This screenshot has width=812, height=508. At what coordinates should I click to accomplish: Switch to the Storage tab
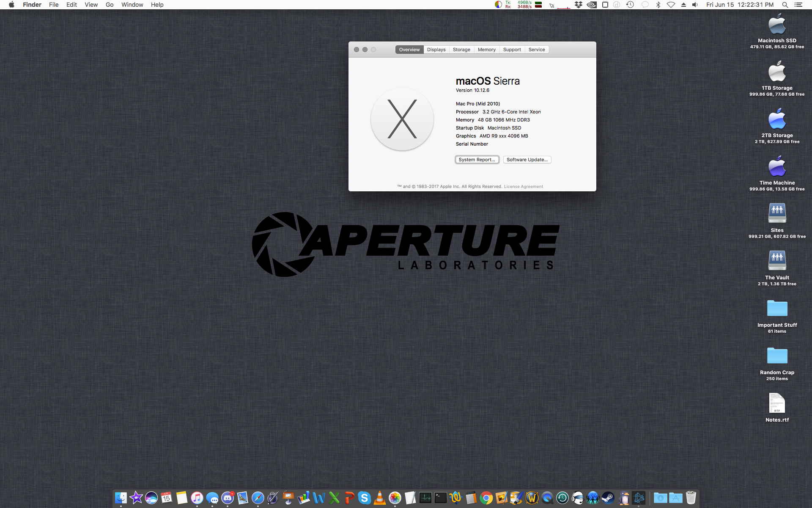pos(461,50)
